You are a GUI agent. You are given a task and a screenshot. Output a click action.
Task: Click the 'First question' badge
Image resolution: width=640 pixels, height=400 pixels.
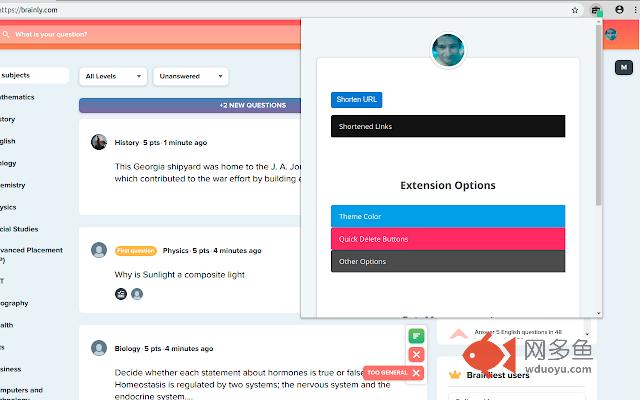[x=136, y=251]
